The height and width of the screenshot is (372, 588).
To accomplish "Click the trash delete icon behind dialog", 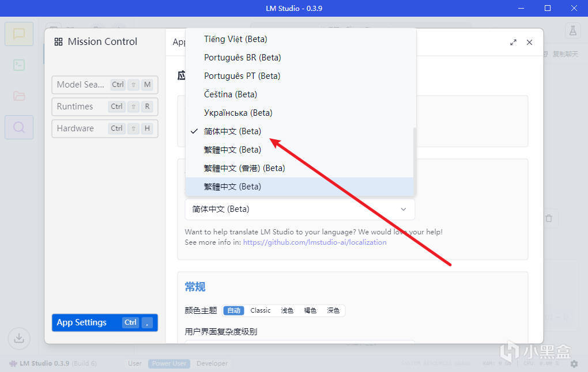I will tap(549, 218).
